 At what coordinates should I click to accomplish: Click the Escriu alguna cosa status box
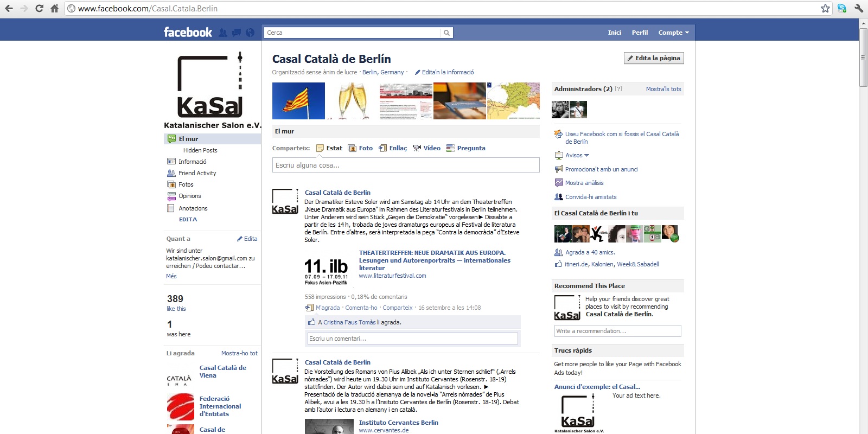click(406, 165)
